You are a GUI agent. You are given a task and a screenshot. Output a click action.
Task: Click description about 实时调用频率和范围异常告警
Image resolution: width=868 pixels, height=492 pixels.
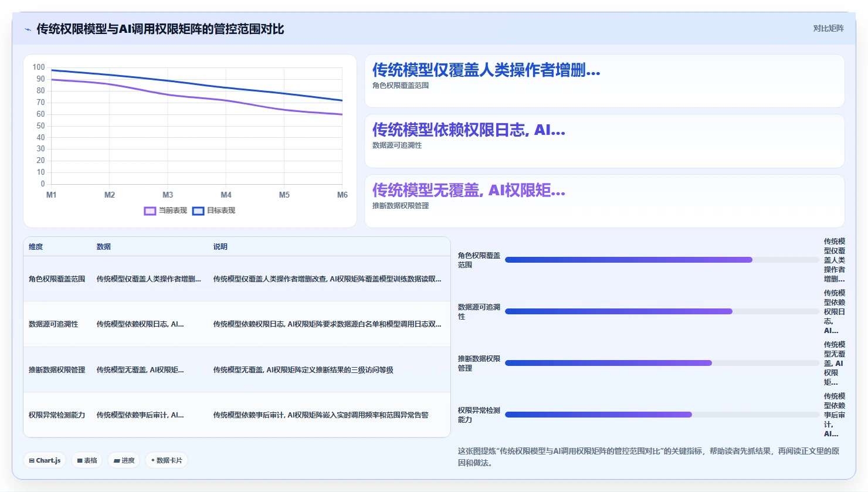[x=321, y=415]
